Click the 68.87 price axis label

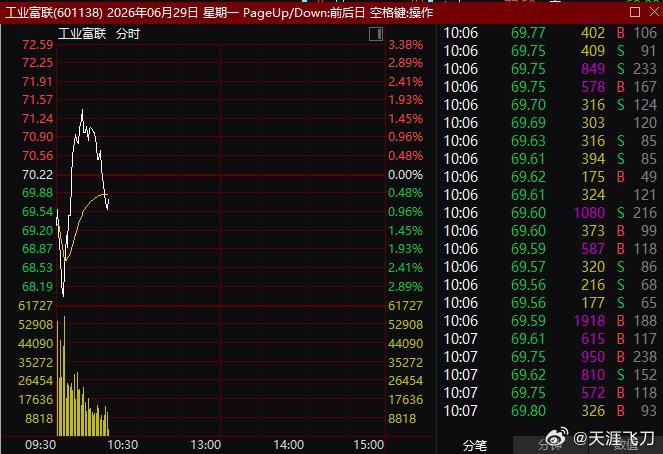click(38, 249)
